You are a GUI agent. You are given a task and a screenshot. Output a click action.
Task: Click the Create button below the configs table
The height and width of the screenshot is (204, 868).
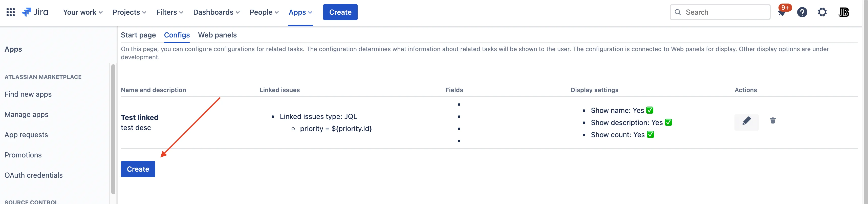click(x=138, y=169)
